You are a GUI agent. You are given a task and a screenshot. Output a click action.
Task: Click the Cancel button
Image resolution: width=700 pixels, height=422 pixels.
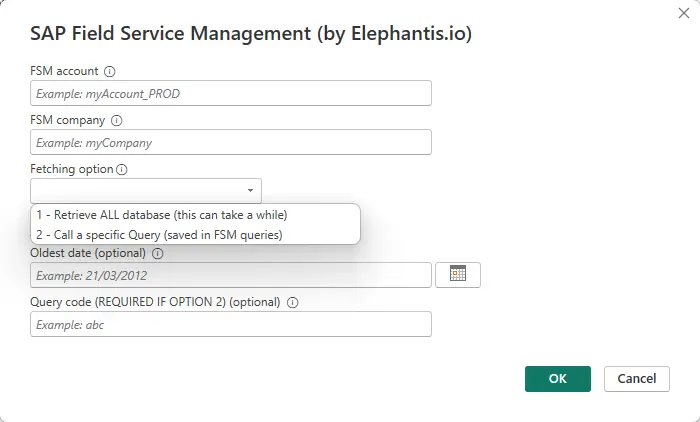[x=637, y=379]
